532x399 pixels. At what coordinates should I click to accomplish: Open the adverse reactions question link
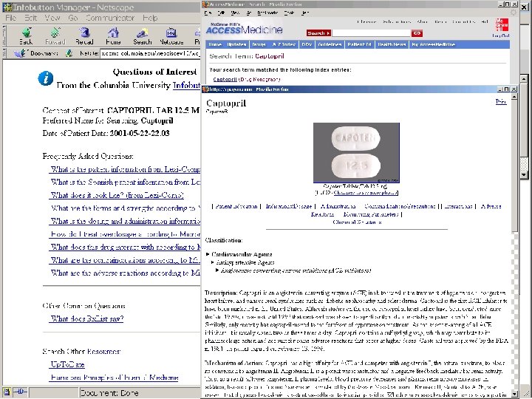tap(126, 273)
